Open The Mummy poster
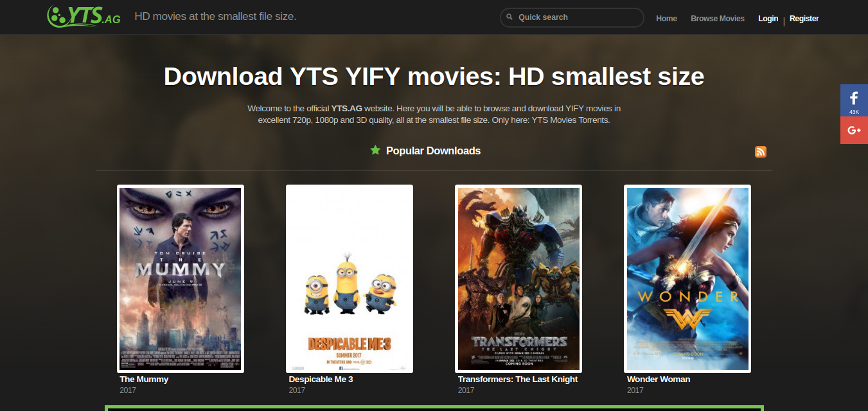The image size is (868, 411). (x=181, y=279)
